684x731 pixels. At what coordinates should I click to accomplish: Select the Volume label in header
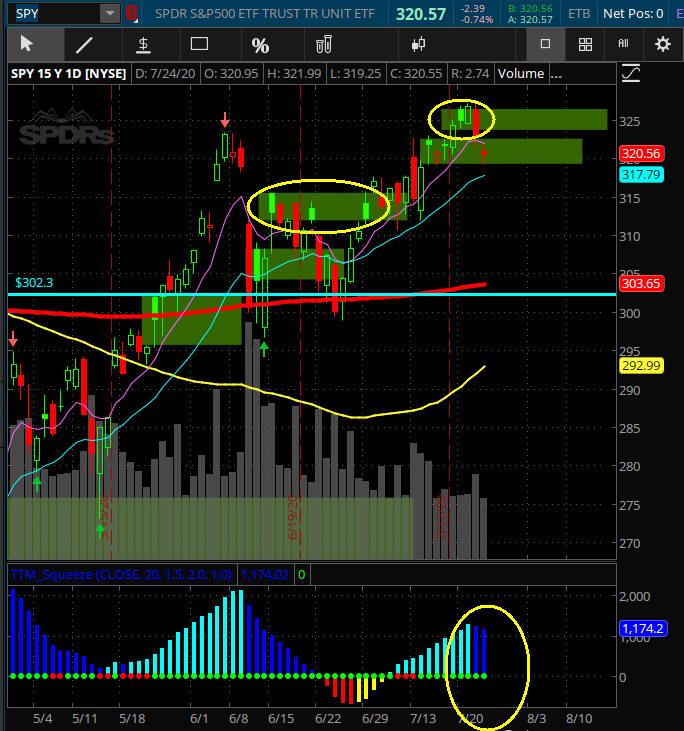[x=521, y=74]
